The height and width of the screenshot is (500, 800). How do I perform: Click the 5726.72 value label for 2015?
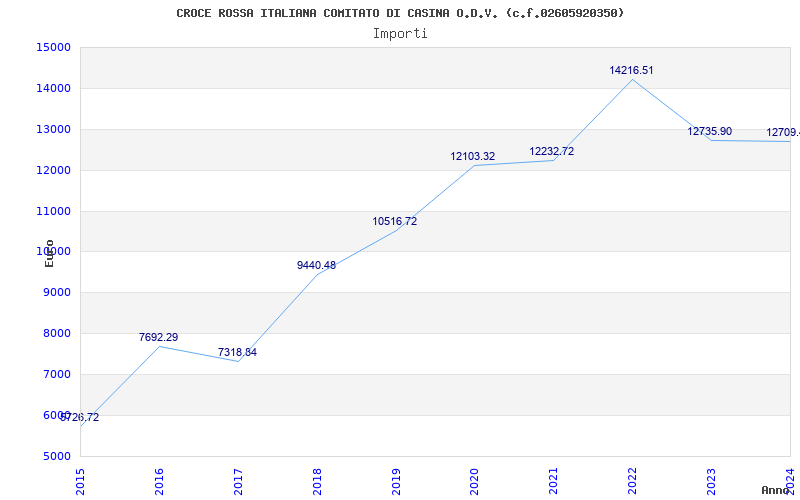point(80,417)
